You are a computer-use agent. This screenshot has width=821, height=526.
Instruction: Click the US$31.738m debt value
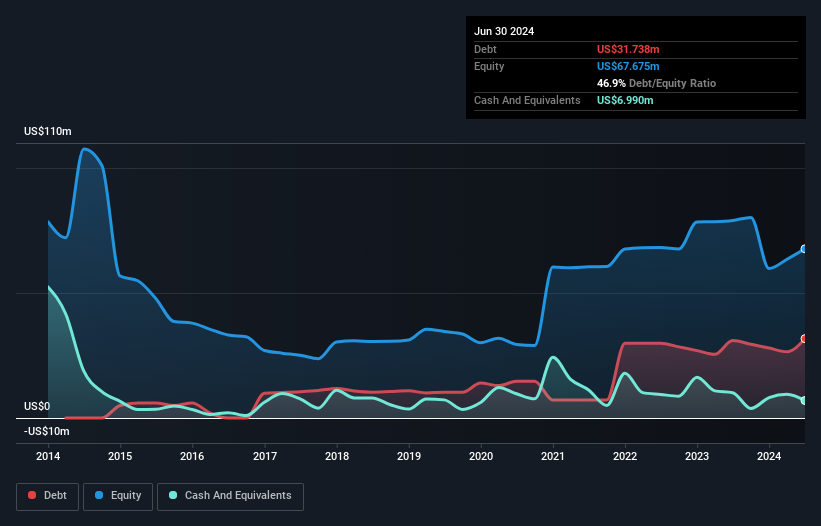[628, 49]
